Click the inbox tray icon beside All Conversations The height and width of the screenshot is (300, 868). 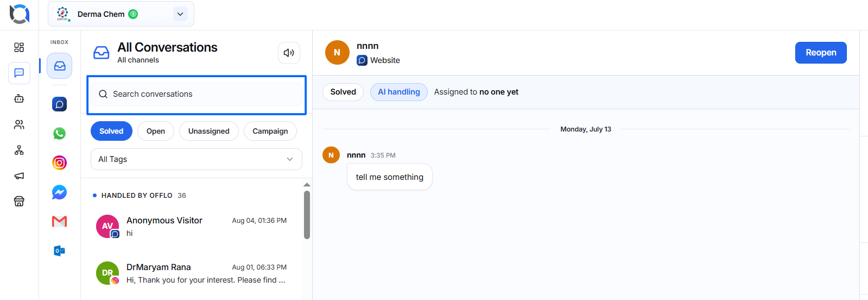[102, 53]
